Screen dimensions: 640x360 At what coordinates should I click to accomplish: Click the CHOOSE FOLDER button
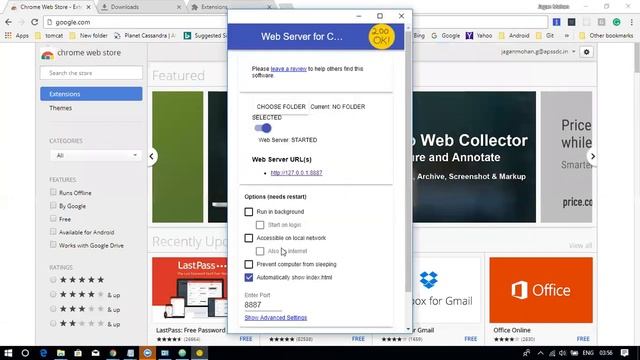281,107
